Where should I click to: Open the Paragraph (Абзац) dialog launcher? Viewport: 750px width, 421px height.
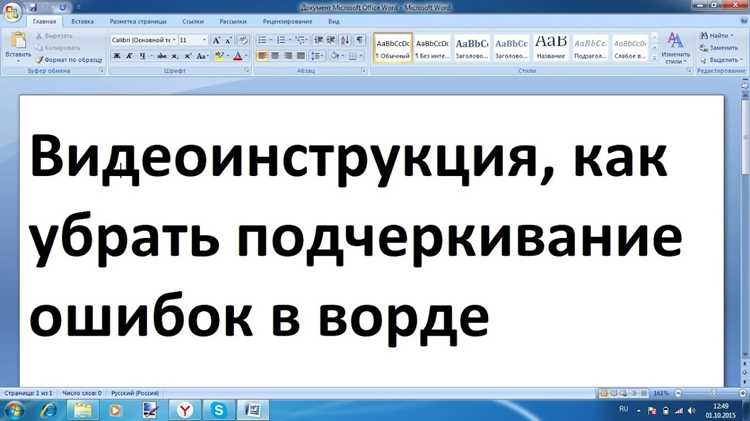tap(364, 70)
